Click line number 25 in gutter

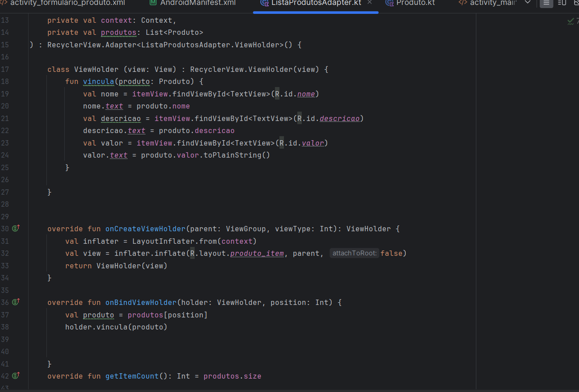(5, 167)
